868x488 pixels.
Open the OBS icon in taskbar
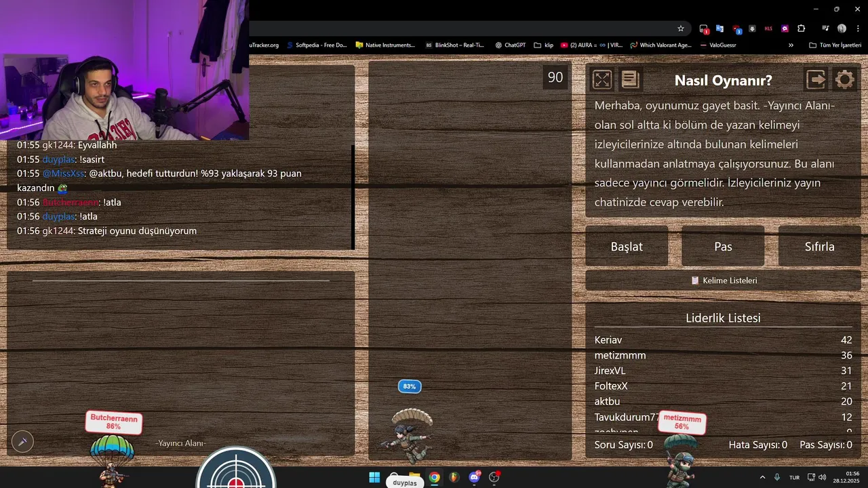pyautogui.click(x=494, y=477)
